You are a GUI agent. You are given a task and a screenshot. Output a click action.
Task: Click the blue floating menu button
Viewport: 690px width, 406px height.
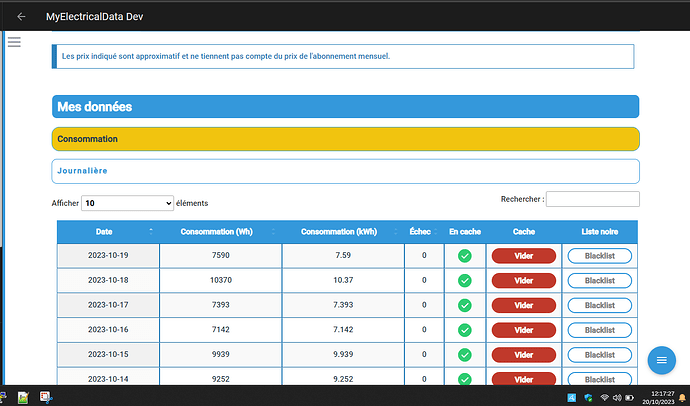[x=661, y=360]
